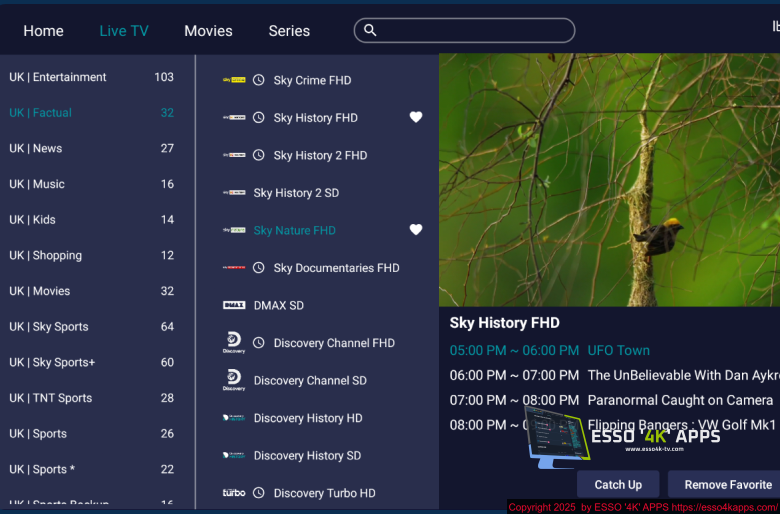Click the catch-up clock icon beside Sky Crime FHD
The width and height of the screenshot is (780, 514).
(x=258, y=80)
